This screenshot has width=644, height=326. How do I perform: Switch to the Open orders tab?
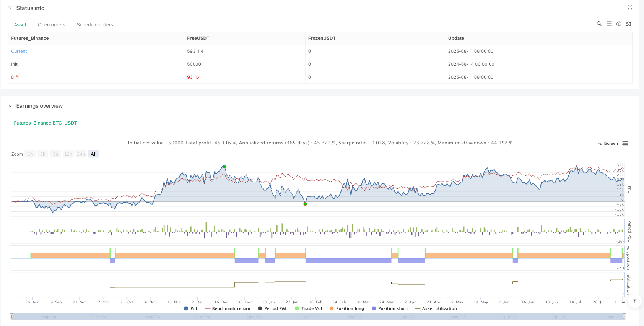tap(52, 25)
